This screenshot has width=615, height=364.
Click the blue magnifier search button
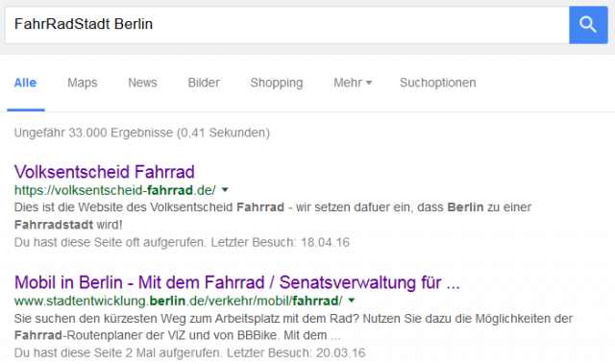(588, 25)
